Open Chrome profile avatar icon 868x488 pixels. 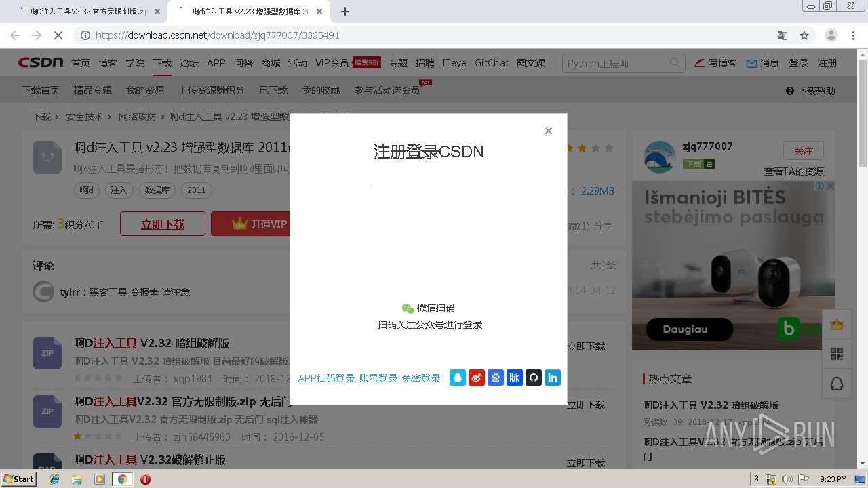click(831, 35)
